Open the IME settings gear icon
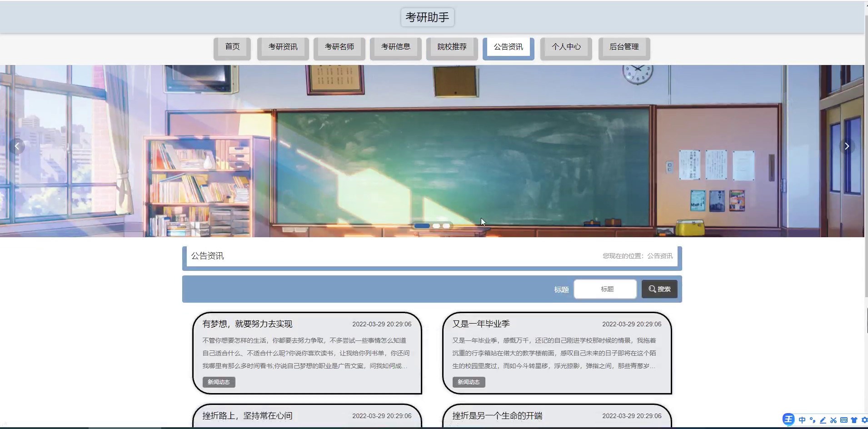 [x=864, y=420]
